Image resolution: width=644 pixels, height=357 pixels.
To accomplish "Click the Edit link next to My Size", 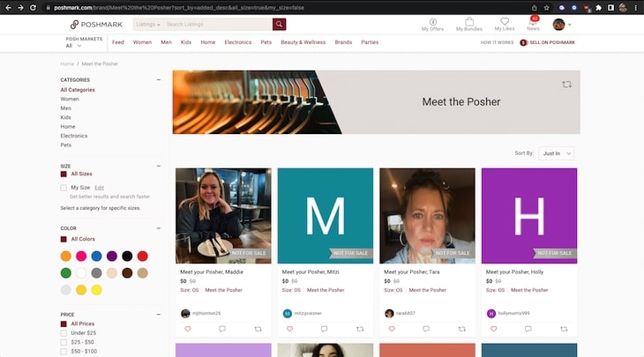I will click(x=99, y=188).
